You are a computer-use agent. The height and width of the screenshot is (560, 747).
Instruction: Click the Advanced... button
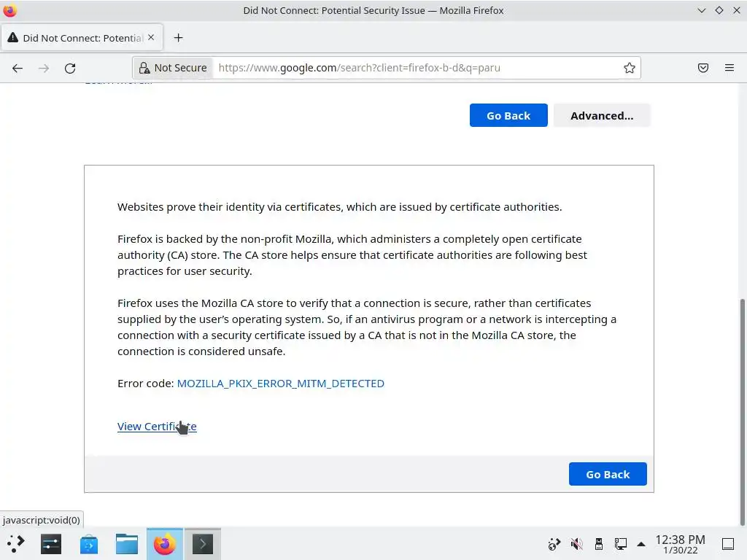pyautogui.click(x=602, y=115)
